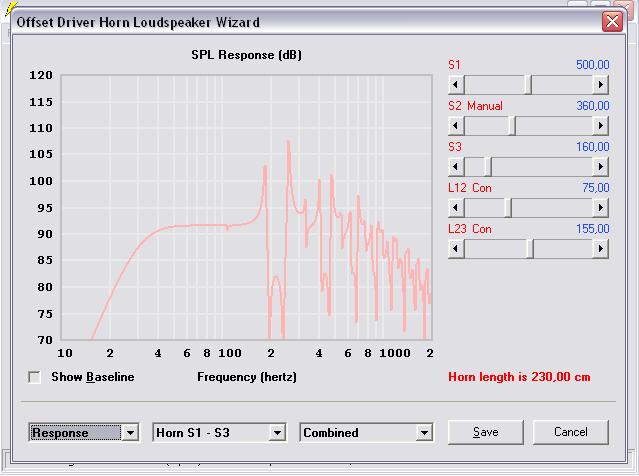
Task: Click the S3 slider thumb
Action: coord(488,167)
